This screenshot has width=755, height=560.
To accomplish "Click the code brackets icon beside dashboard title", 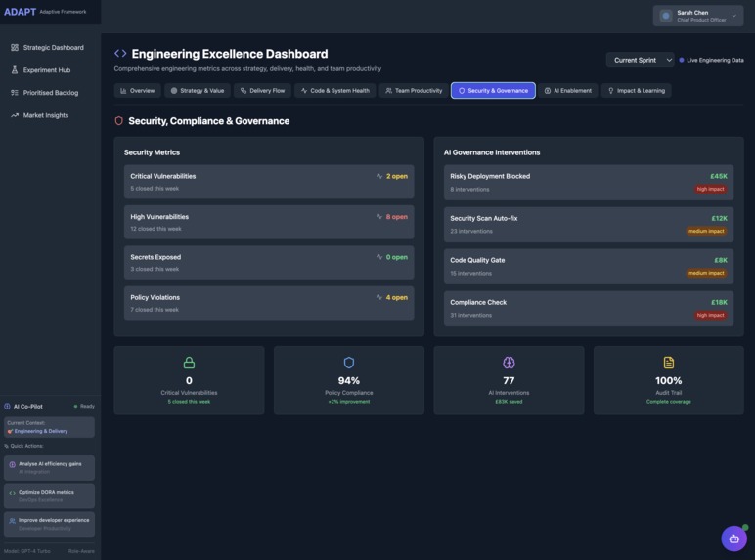I will 120,54.
